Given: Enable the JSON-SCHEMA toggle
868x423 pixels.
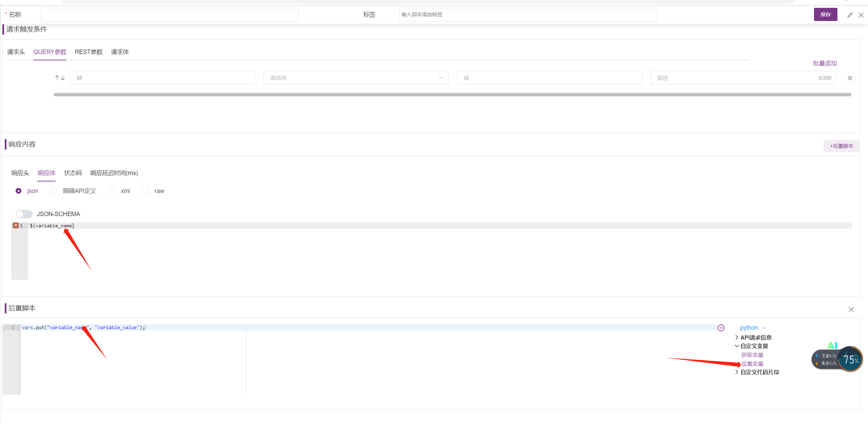Looking at the screenshot, I should (x=24, y=214).
